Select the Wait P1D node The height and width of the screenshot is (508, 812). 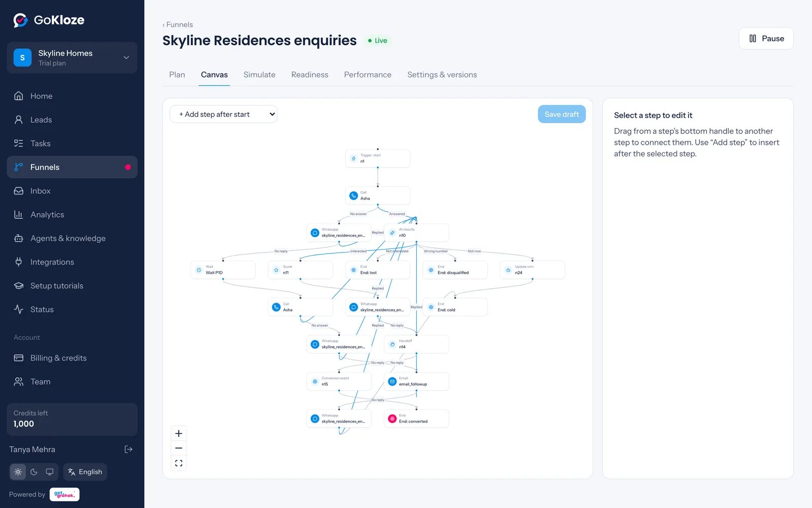223,270
